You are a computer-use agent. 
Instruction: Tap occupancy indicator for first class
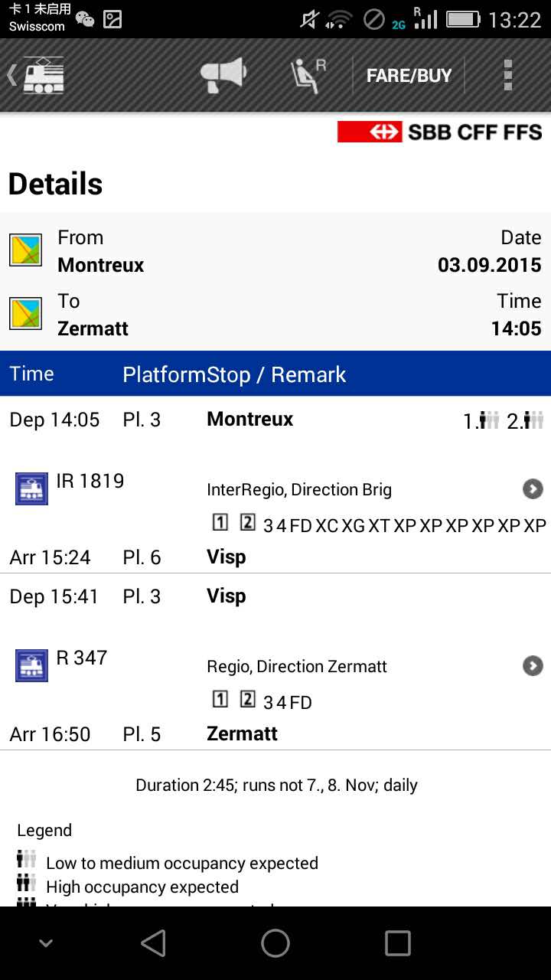click(x=482, y=420)
